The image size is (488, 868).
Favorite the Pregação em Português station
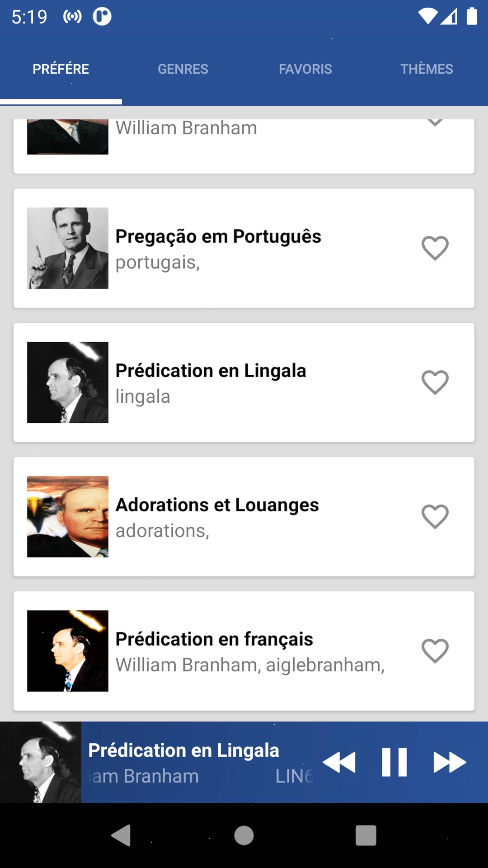click(x=435, y=248)
